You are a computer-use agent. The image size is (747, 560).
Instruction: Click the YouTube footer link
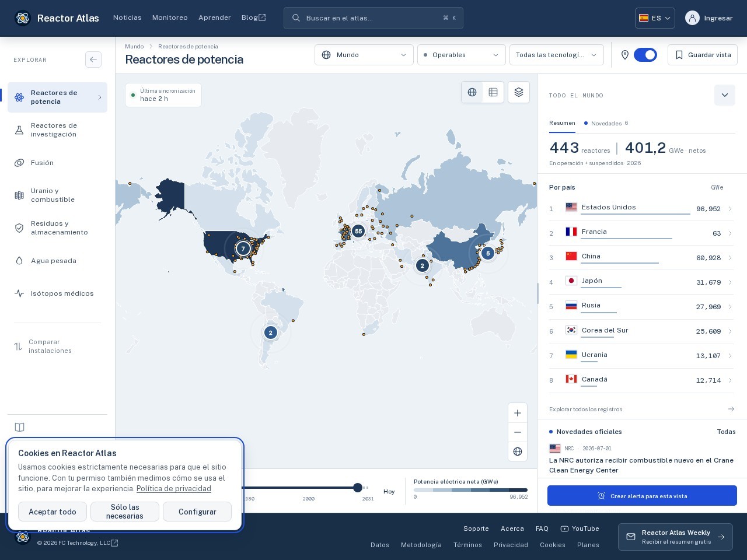pyautogui.click(x=580, y=528)
